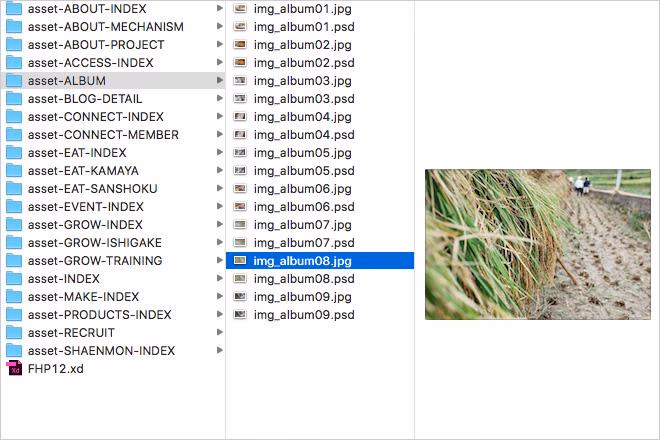Click the rice field preview image
The width and height of the screenshot is (660, 440).
[x=537, y=244]
